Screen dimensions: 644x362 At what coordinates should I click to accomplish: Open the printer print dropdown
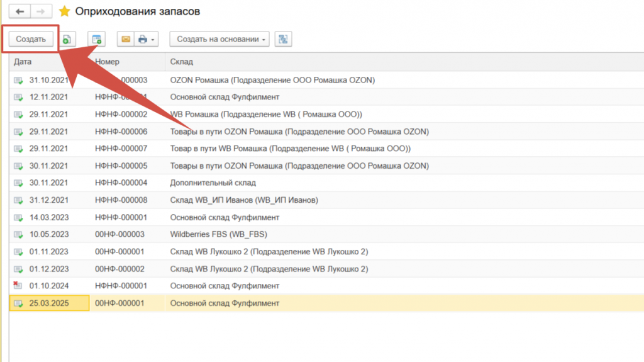coord(146,39)
